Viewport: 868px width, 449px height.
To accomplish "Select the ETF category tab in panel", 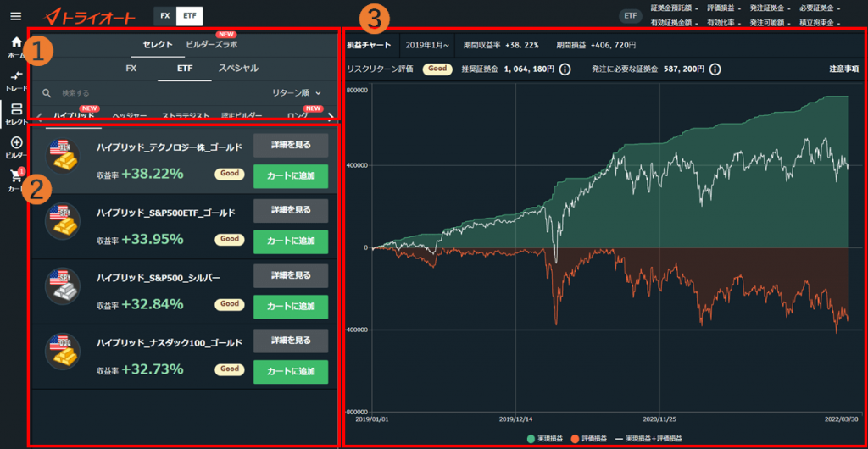I will point(184,69).
